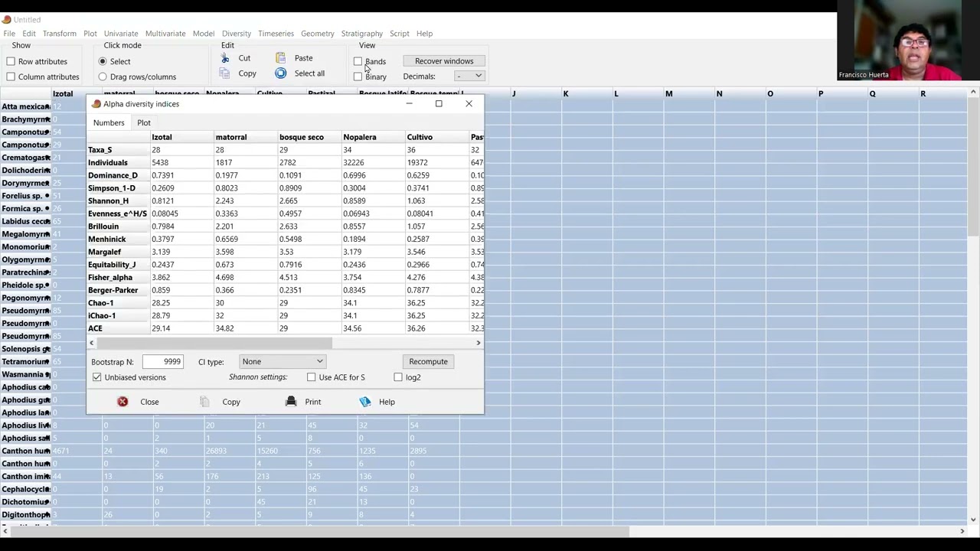The width and height of the screenshot is (980, 551).
Task: Choose Drag rows/columns click mode
Action: click(x=103, y=77)
